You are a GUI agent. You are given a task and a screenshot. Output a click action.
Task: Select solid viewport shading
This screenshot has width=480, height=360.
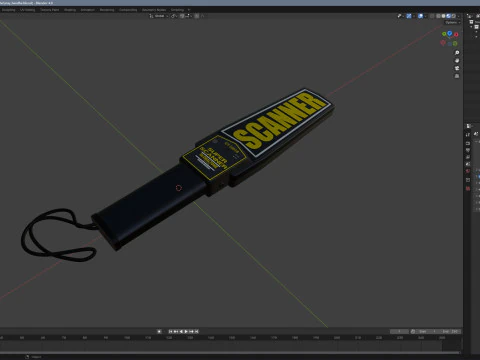click(x=443, y=16)
